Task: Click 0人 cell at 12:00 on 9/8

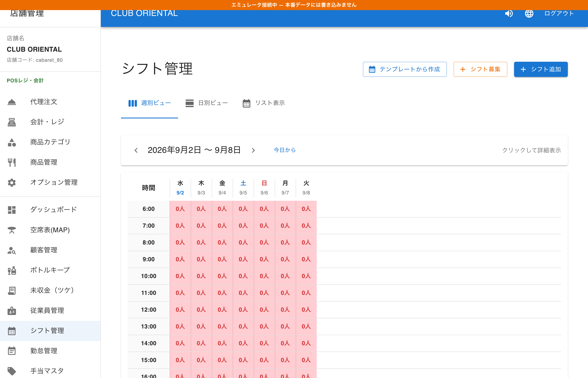Action: coord(306,310)
